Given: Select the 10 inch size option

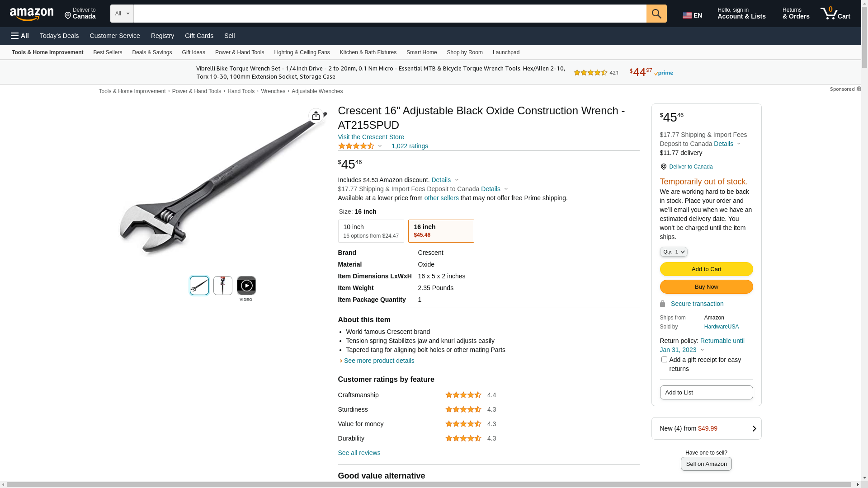Looking at the screenshot, I should pos(371,231).
